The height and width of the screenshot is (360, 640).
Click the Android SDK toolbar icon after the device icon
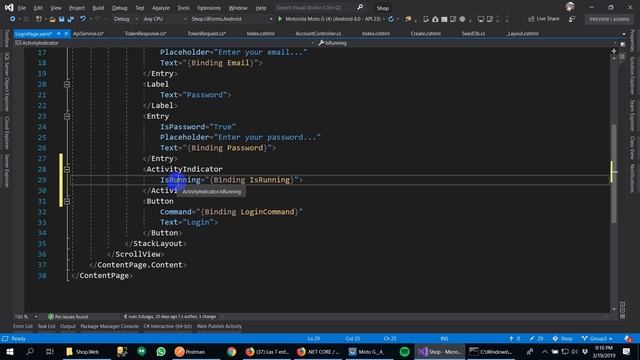pos(435,19)
